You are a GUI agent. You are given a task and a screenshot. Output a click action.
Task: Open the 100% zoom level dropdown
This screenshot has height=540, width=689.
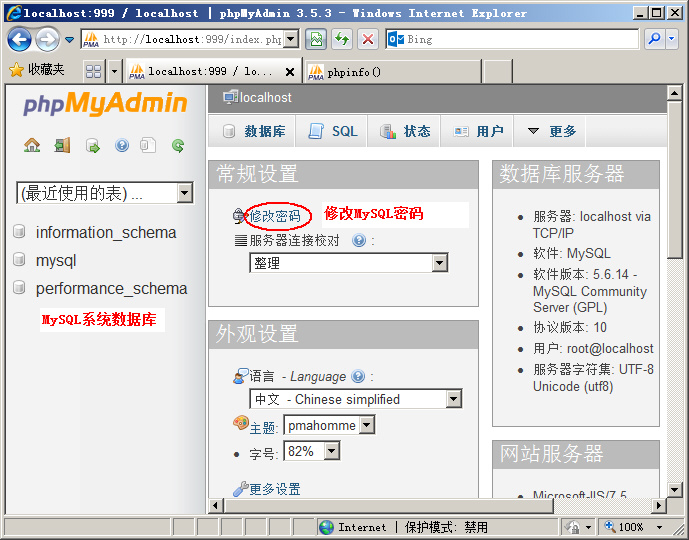coord(659,527)
